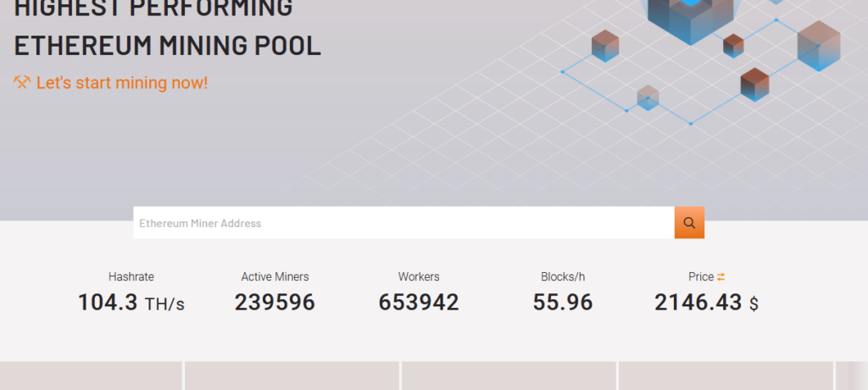The height and width of the screenshot is (390, 868).
Task: Click the Active Miners label
Action: [275, 276]
